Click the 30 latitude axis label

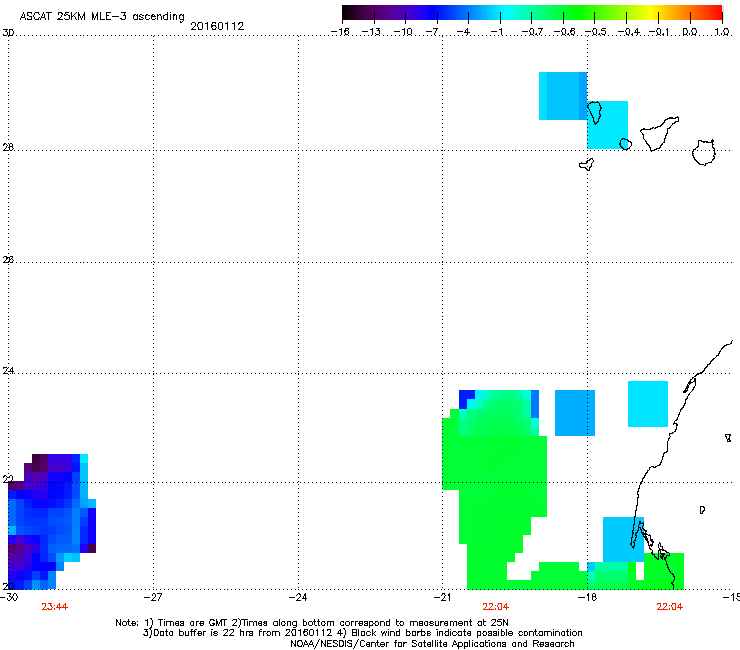tap(8, 33)
